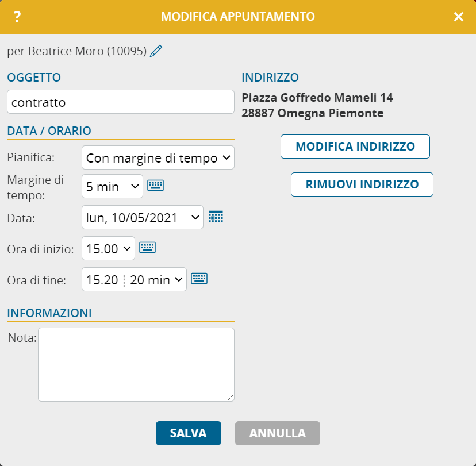
Task: Click into the Oggetto text field
Action: tap(121, 103)
